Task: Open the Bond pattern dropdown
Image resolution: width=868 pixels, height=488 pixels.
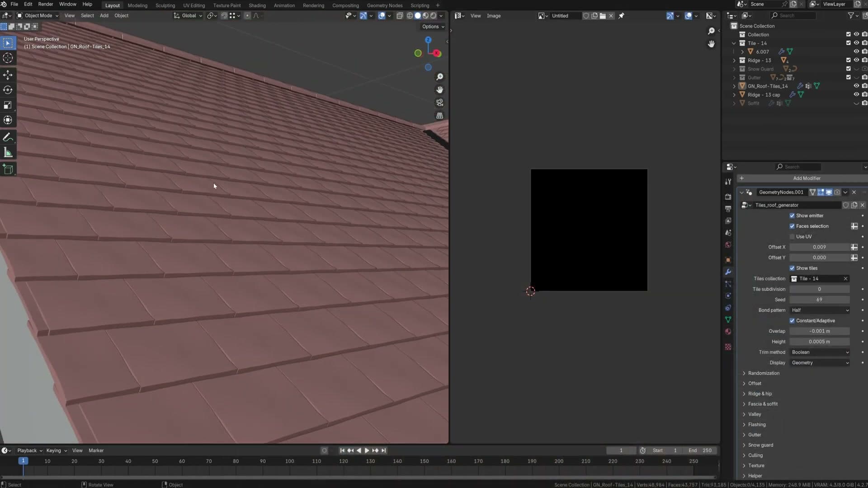Action: click(x=820, y=310)
